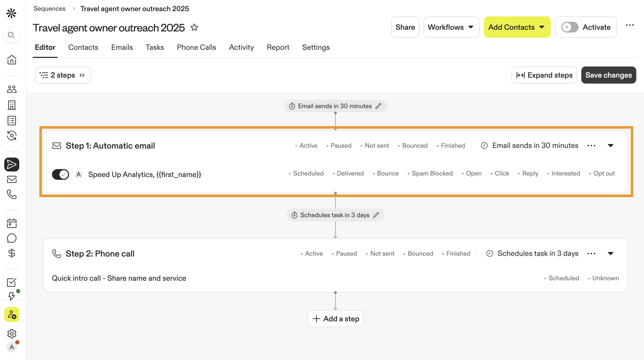
Task: Edit the 'Schedules task in 3 days' delay via pencil
Action: pos(376,215)
